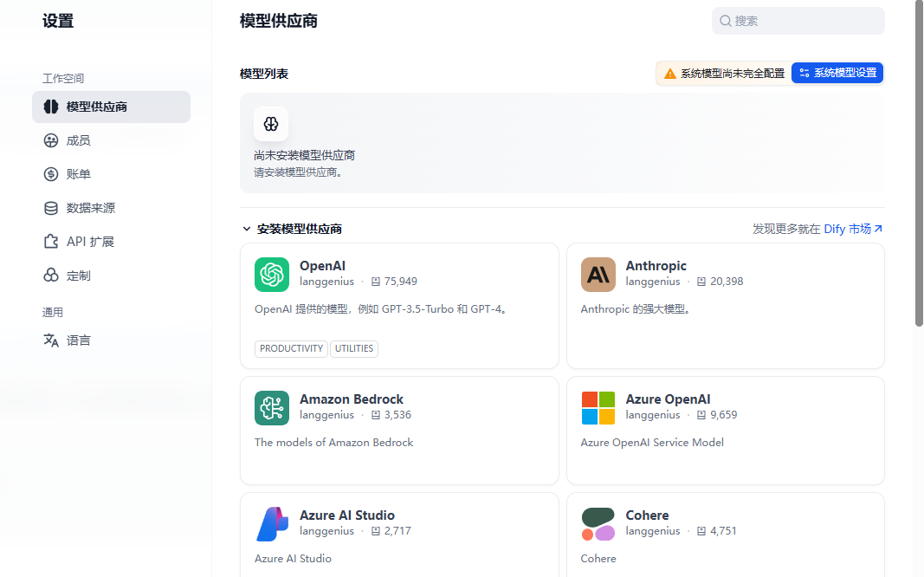Click the Azure OpenAI card title

(x=668, y=399)
